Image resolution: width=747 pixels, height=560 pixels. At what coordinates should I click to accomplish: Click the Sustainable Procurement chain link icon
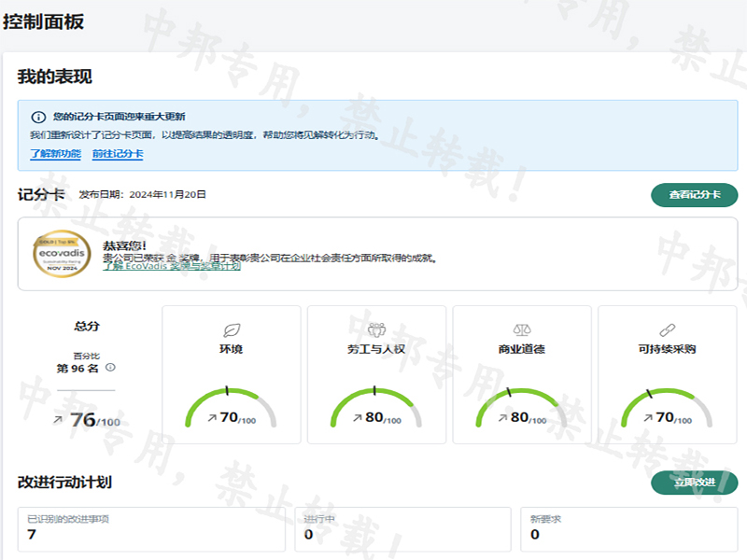click(x=667, y=330)
